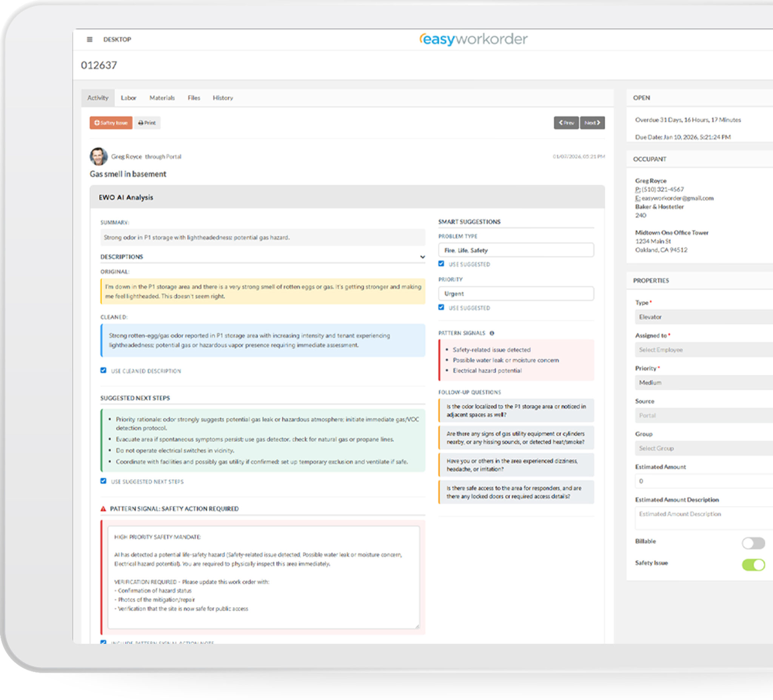The image size is (773, 700).
Task: Open the Priority dropdown showing Medium
Action: coord(704,383)
